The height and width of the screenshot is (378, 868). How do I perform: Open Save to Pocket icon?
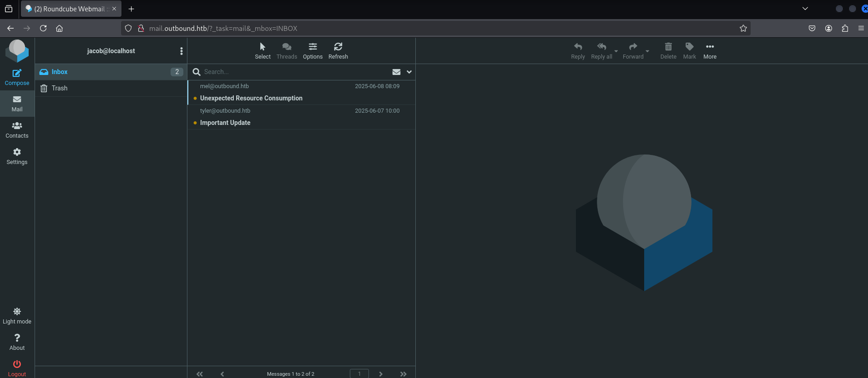(x=812, y=28)
